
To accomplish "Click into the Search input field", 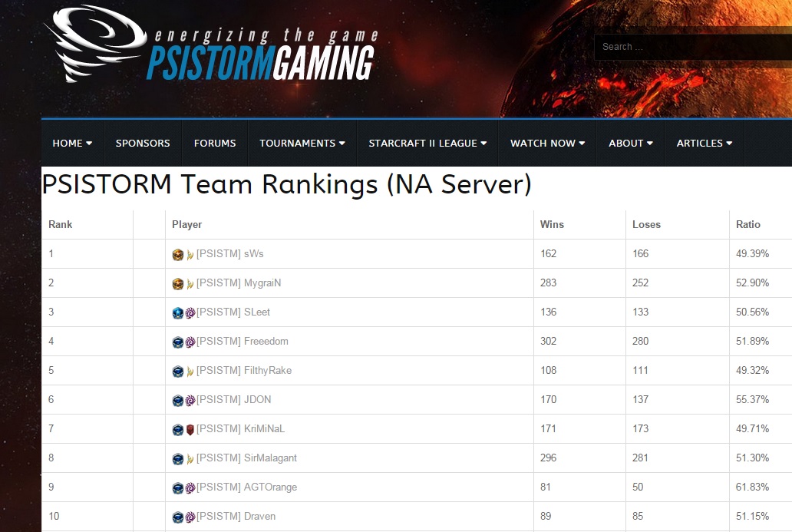I will point(691,47).
